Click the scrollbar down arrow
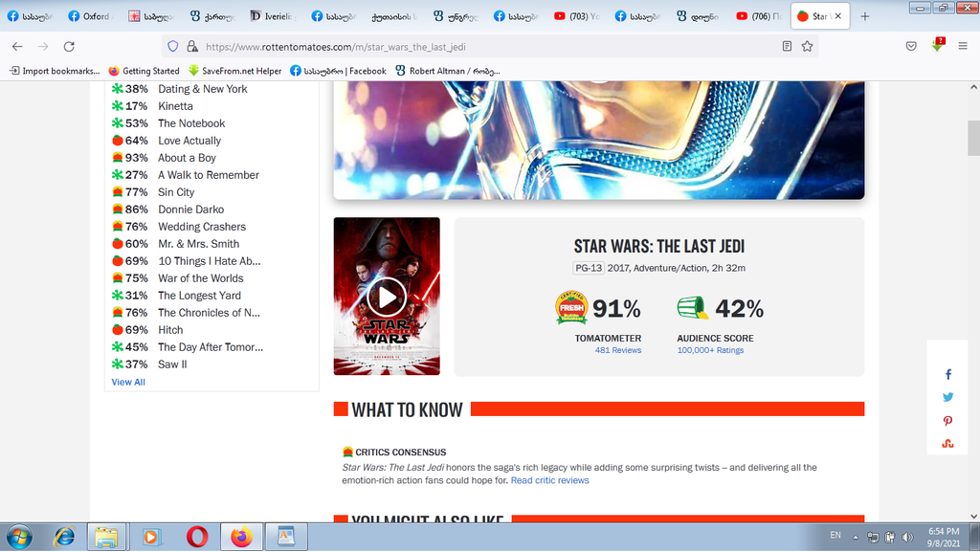This screenshot has height=552, width=980. click(x=973, y=517)
